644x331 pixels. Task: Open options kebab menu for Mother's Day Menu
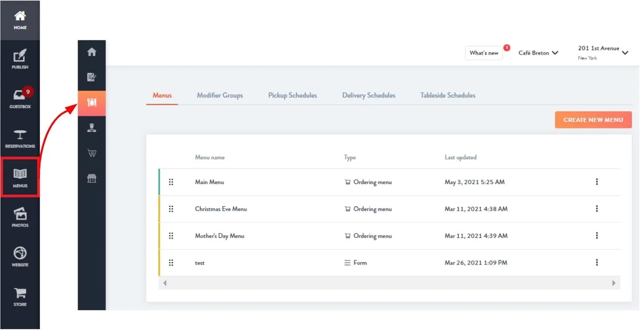[597, 236]
